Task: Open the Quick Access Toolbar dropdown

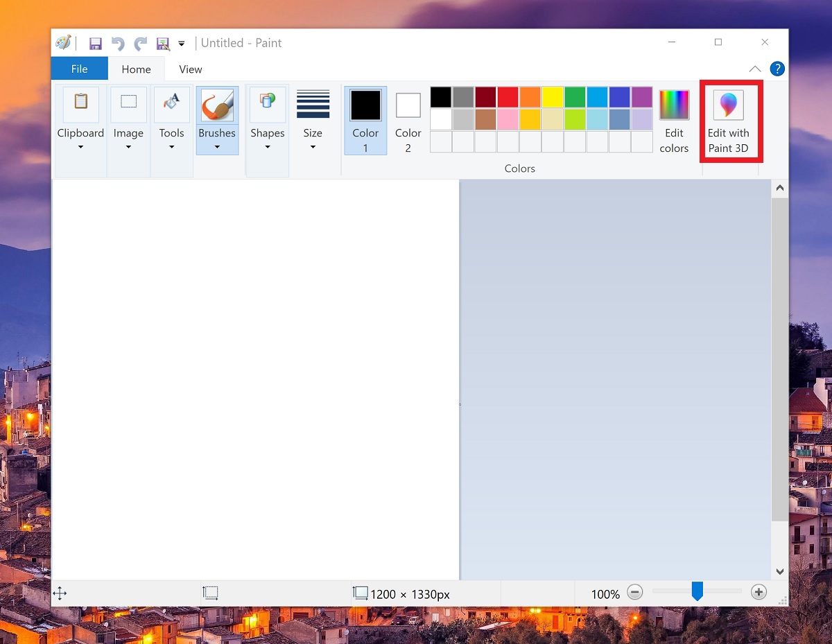Action: 181,43
